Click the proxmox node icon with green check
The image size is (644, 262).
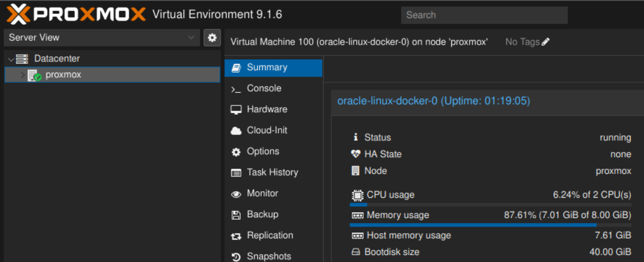coord(34,75)
